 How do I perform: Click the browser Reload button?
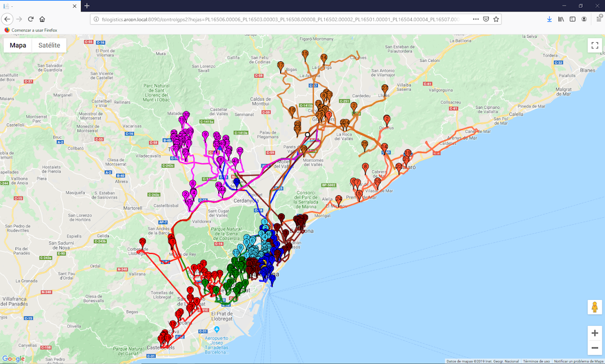point(31,19)
